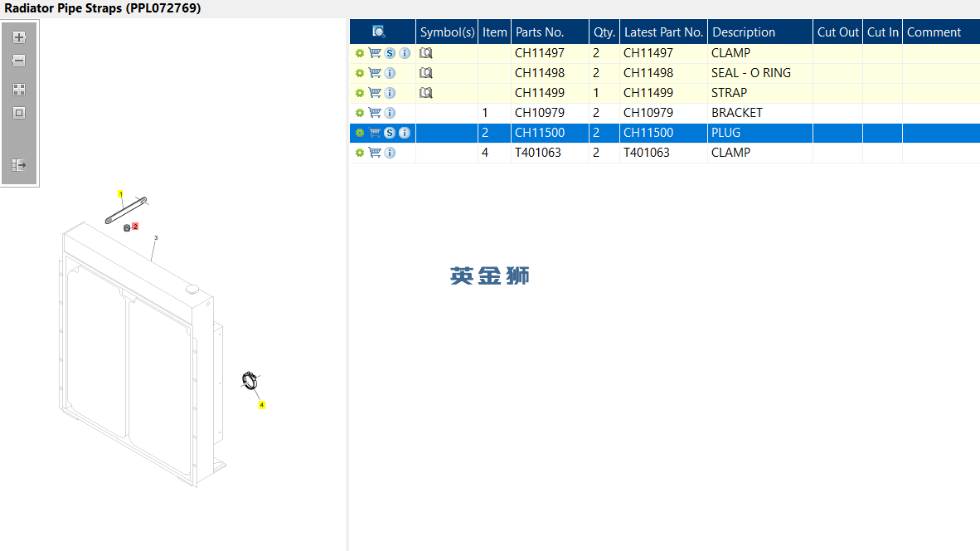Select the four-squares grid view icon
980x551 pixels.
[19, 90]
